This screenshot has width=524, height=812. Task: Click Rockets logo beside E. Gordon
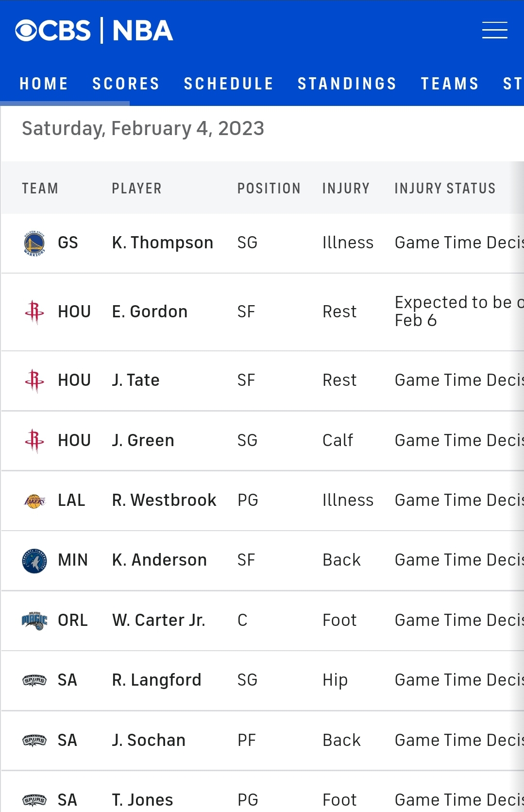point(34,312)
